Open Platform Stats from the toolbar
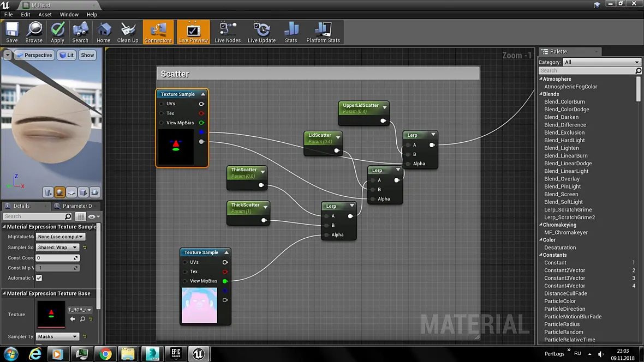The image size is (644, 362). click(323, 32)
